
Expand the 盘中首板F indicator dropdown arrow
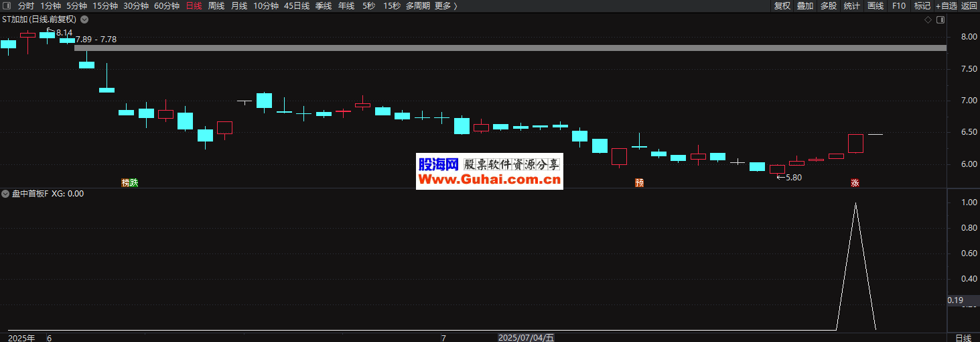click(5, 193)
